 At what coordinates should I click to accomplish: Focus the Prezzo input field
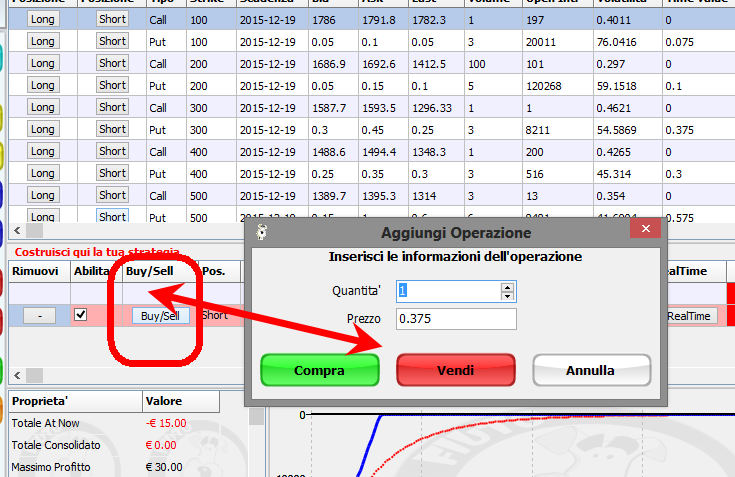(456, 319)
